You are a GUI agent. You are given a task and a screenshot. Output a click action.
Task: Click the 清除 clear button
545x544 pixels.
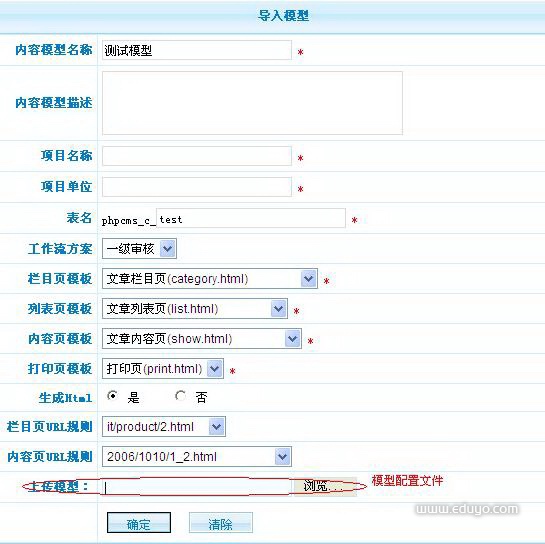pos(221,522)
